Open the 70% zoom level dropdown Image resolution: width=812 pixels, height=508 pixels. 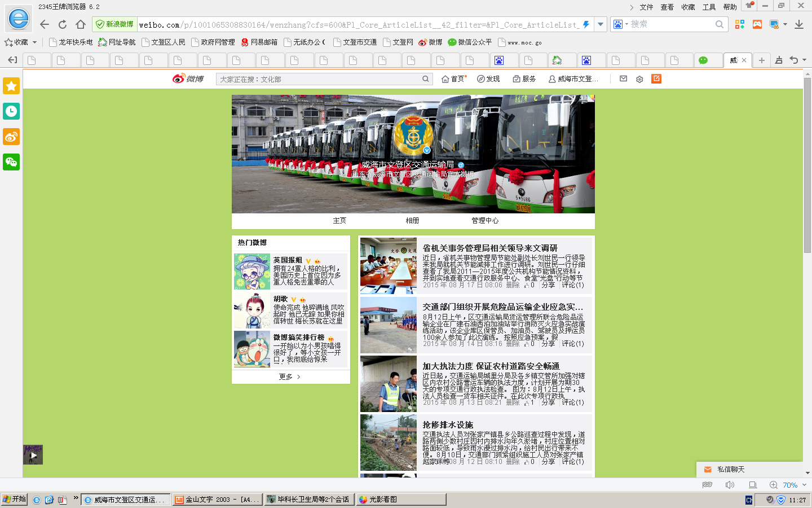[804, 485]
